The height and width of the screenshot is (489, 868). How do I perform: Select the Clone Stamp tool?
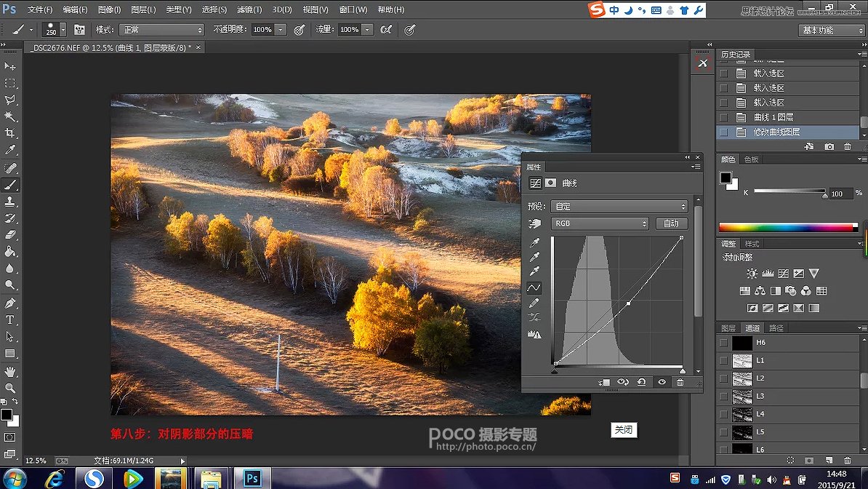pos(10,202)
